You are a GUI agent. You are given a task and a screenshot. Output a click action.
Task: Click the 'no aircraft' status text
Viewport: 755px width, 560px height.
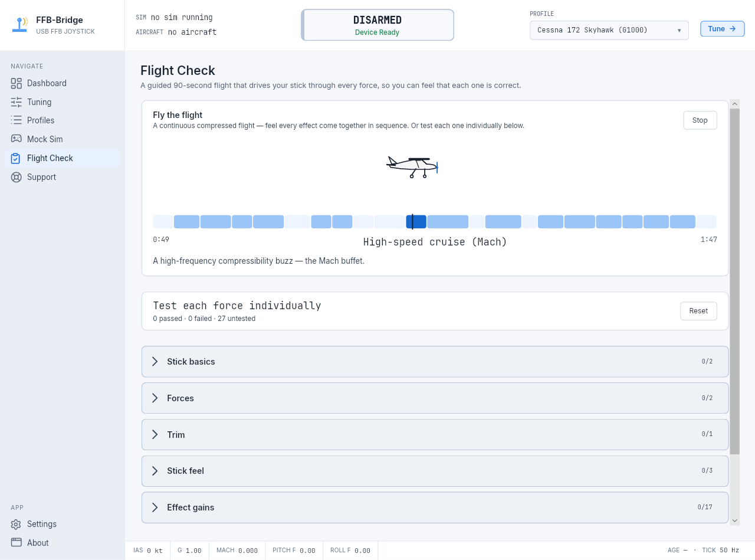[x=192, y=32]
